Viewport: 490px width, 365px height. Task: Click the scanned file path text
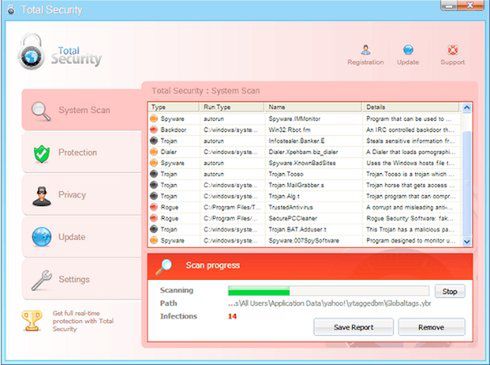329,304
